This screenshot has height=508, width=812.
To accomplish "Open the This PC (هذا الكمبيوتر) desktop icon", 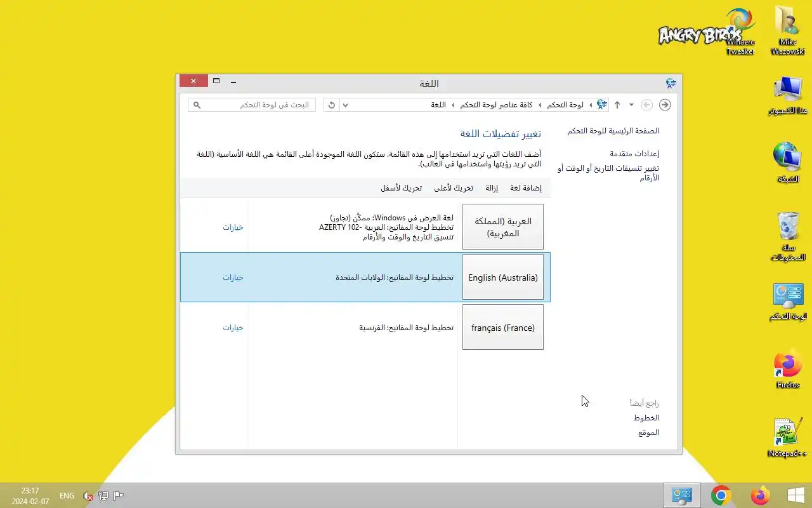I will pyautogui.click(x=788, y=97).
